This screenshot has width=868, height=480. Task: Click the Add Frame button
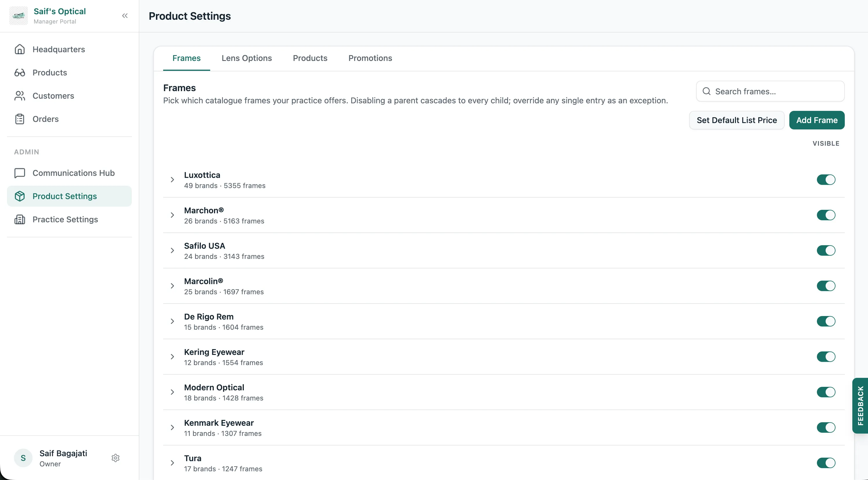tap(817, 120)
